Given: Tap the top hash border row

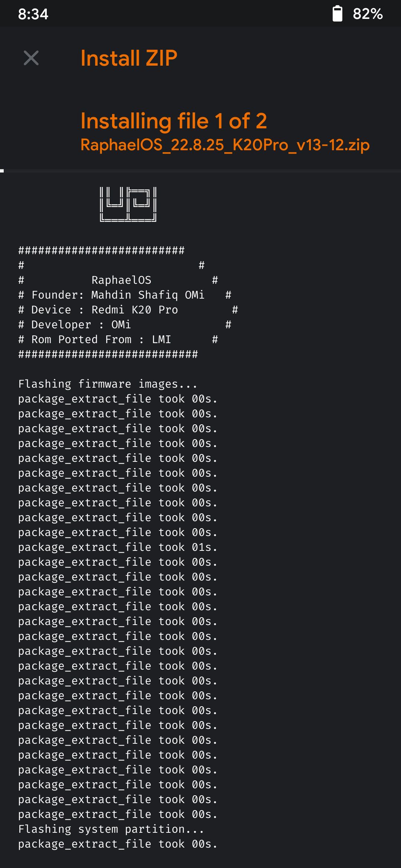Looking at the screenshot, I should click(x=101, y=250).
